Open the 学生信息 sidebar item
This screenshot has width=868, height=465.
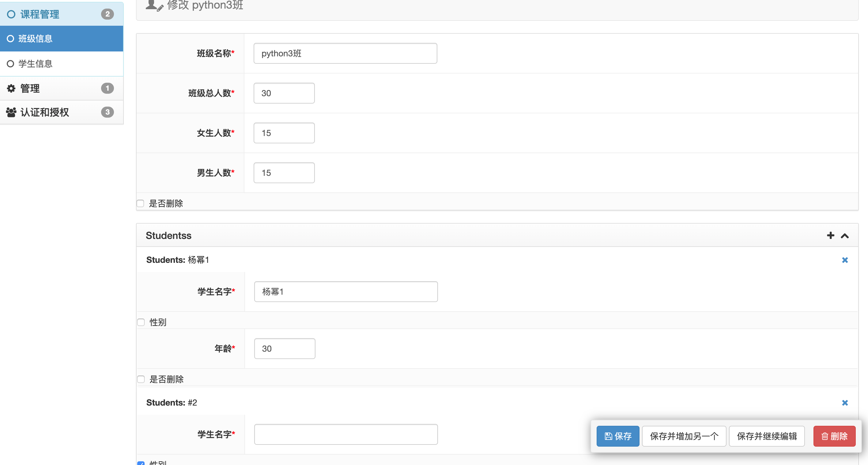pos(36,63)
